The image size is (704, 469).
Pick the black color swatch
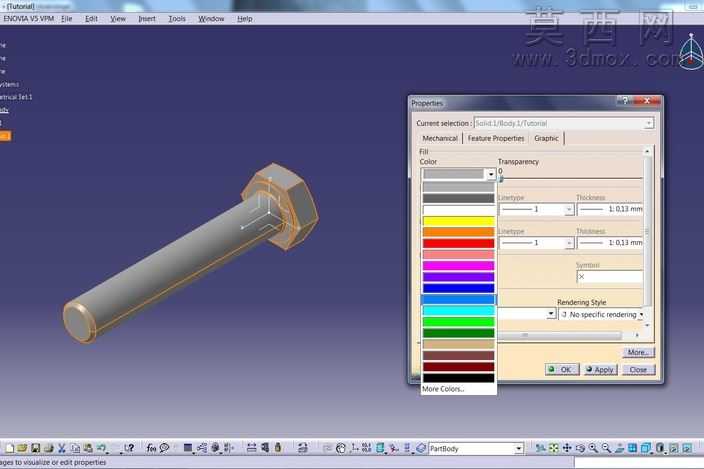click(458, 378)
